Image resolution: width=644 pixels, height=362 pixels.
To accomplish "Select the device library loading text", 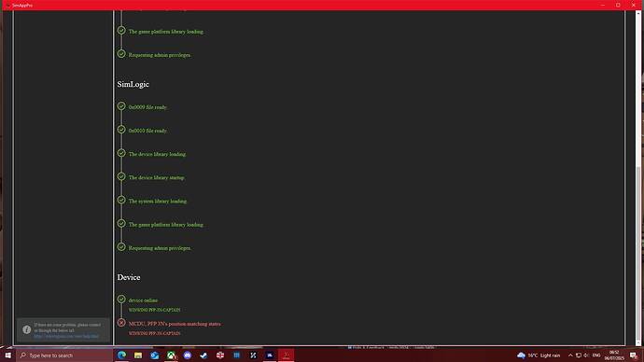I will coord(157,154).
